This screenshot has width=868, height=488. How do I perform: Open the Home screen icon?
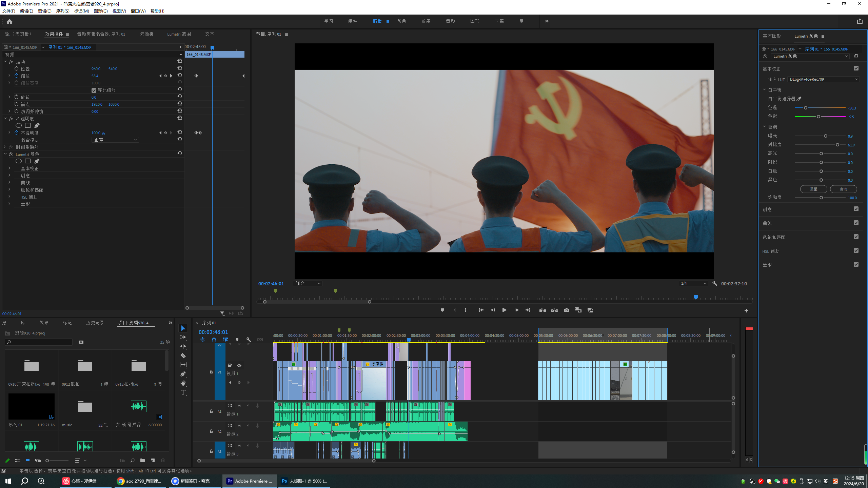pos(9,22)
